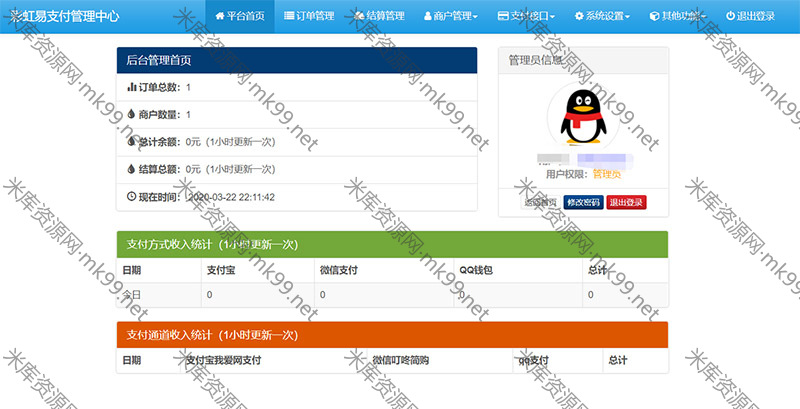
Task: Click the droplet icon next to 结算总额
Action: tap(131, 169)
